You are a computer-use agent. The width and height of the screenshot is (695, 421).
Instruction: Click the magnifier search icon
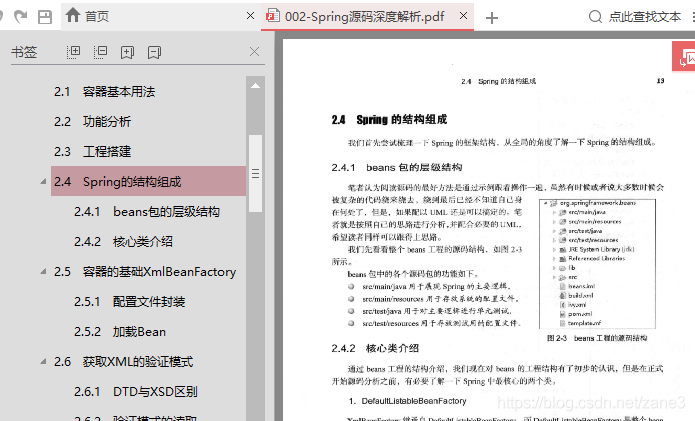(595, 17)
